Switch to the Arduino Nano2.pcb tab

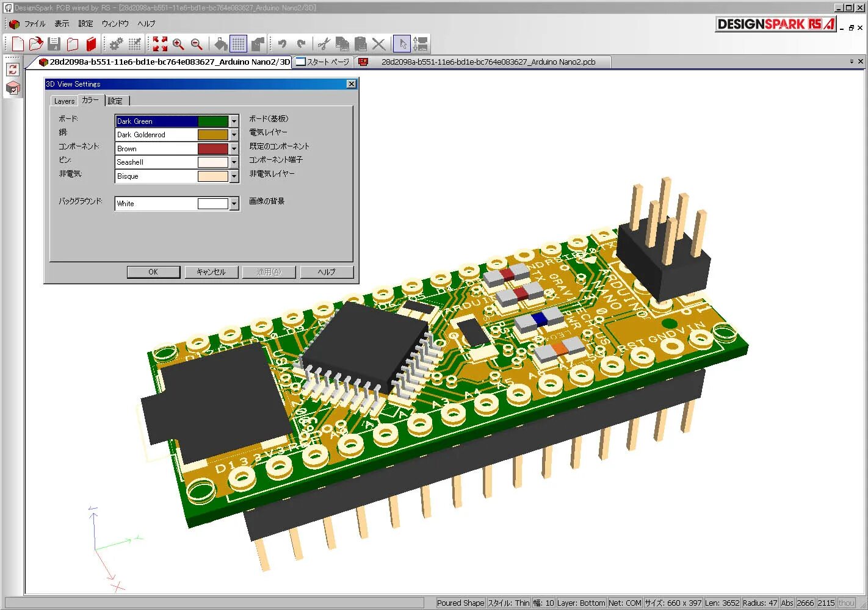point(482,62)
